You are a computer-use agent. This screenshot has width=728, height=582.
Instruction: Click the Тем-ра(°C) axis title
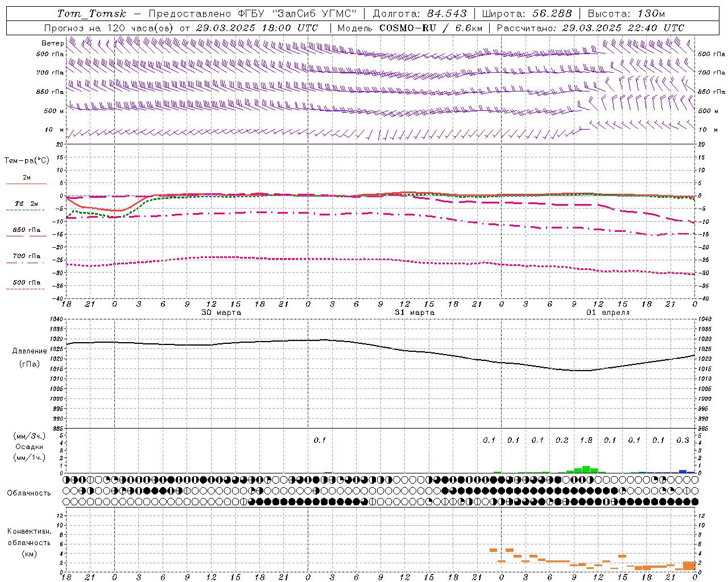point(27,161)
